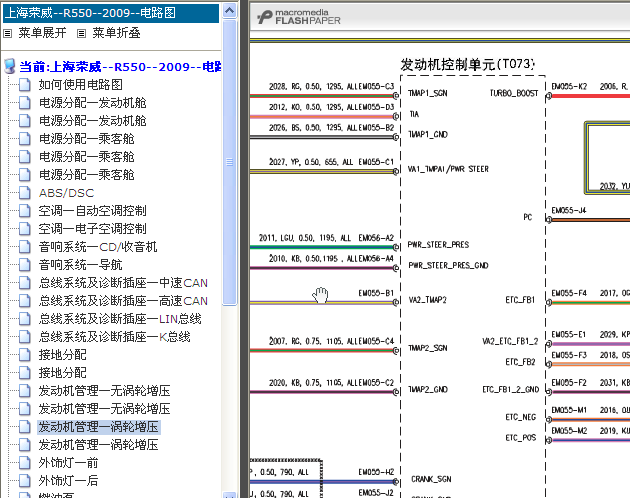Open 音响系统—导航 diagram
Screen dimensions: 630x498
[80, 265]
